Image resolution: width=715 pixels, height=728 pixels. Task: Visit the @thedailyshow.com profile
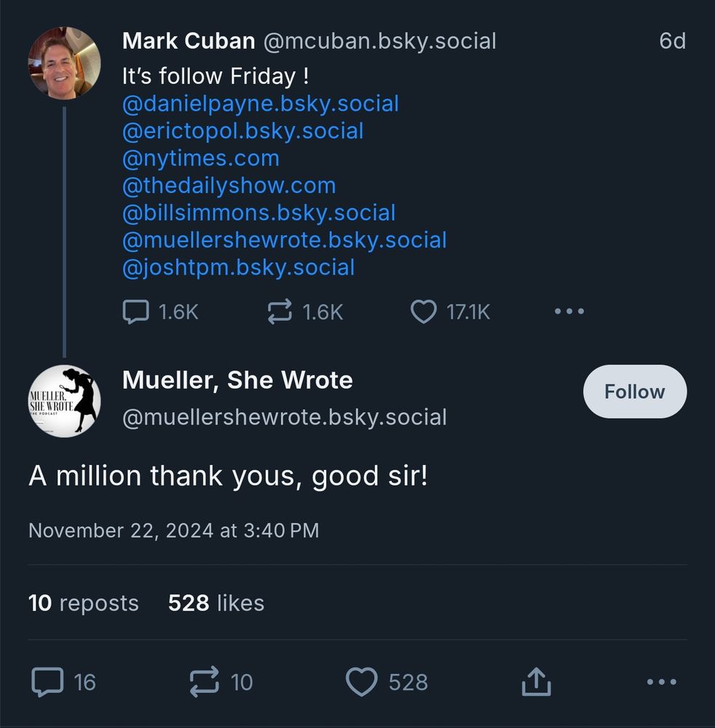(229, 185)
